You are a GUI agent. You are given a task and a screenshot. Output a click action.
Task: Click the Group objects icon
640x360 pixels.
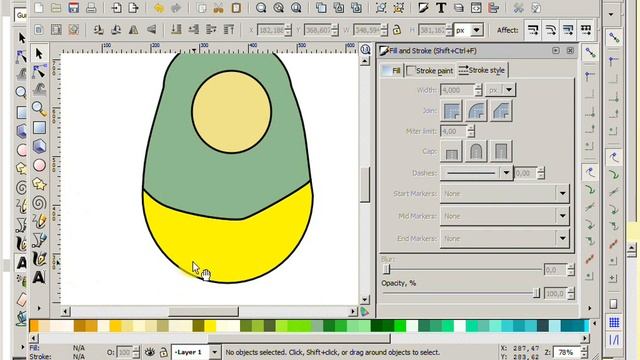coord(381,8)
